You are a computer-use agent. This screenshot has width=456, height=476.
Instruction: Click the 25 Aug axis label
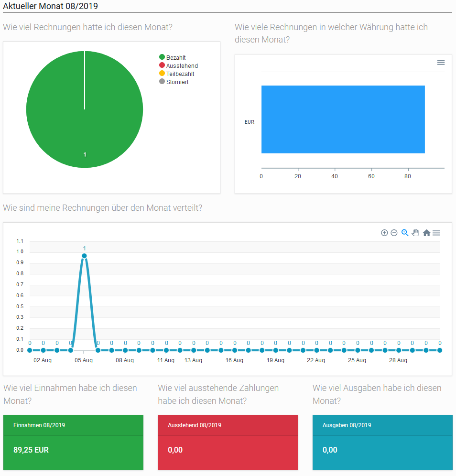(357, 360)
